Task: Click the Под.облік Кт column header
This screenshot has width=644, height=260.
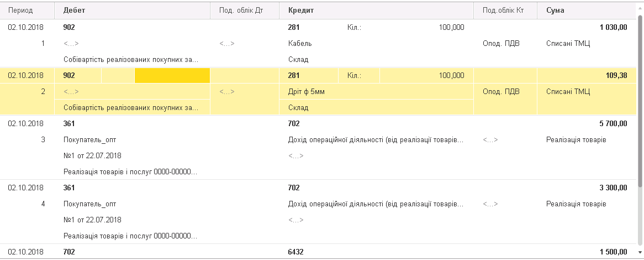Action: point(503,11)
